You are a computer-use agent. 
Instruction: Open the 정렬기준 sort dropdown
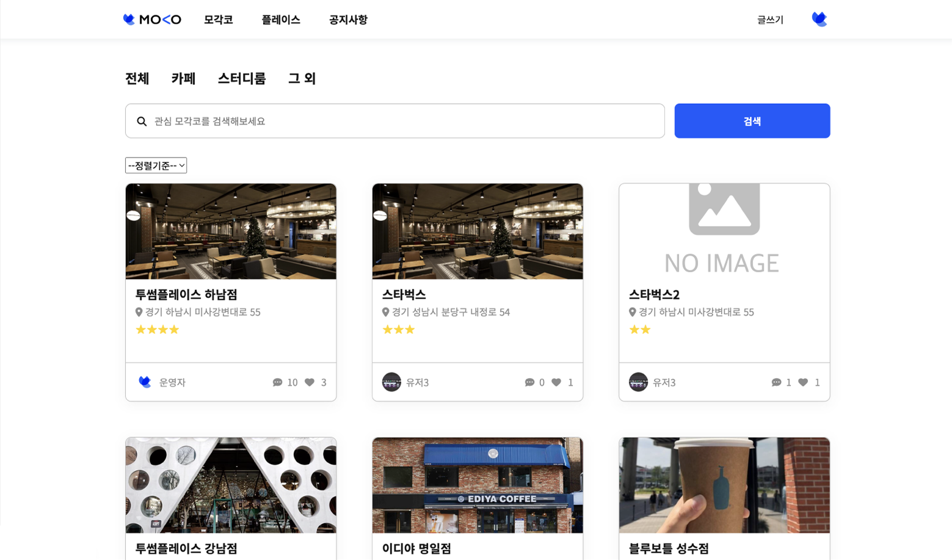156,165
